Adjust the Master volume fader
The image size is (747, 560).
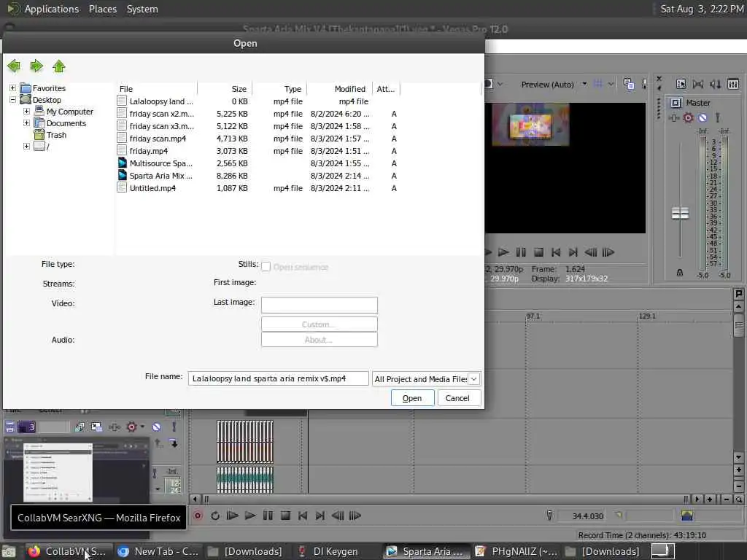pos(680,214)
